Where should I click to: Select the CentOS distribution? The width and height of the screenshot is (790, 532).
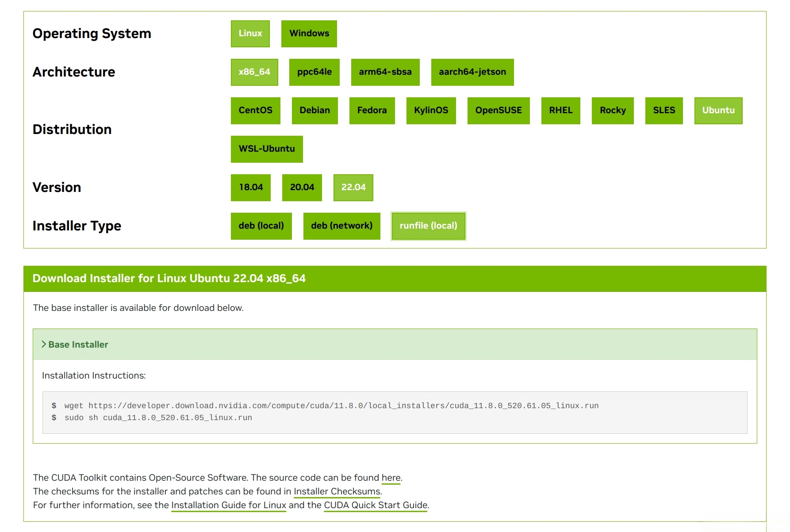(255, 111)
